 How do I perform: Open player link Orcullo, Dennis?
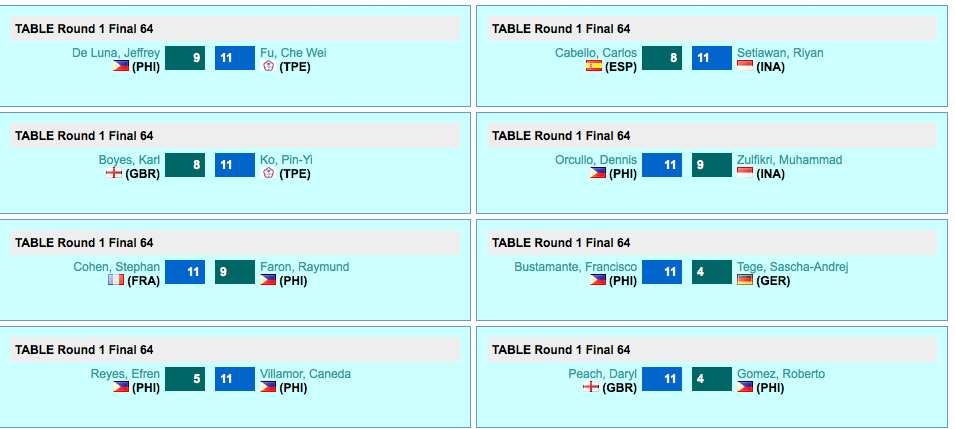pos(596,160)
